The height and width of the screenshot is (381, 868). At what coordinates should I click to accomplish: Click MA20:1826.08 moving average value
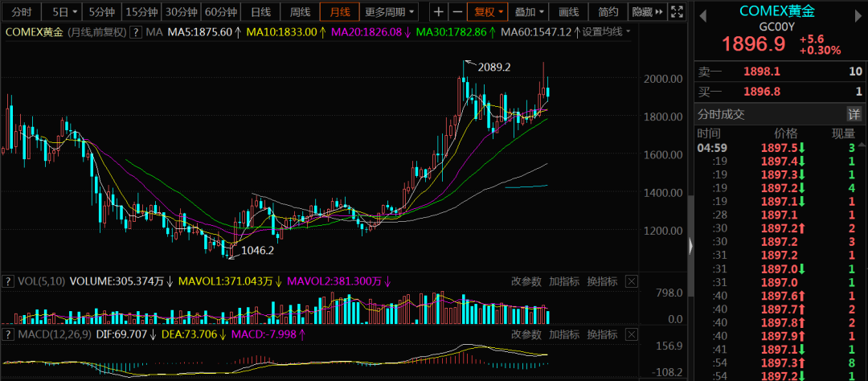point(371,32)
